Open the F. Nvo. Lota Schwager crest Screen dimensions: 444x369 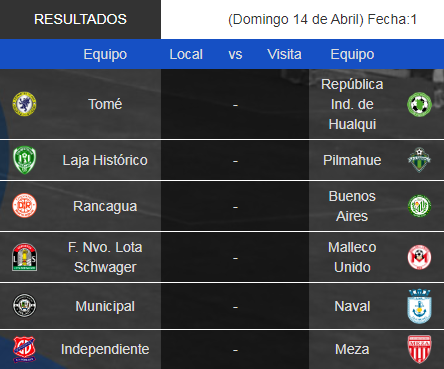24,257
